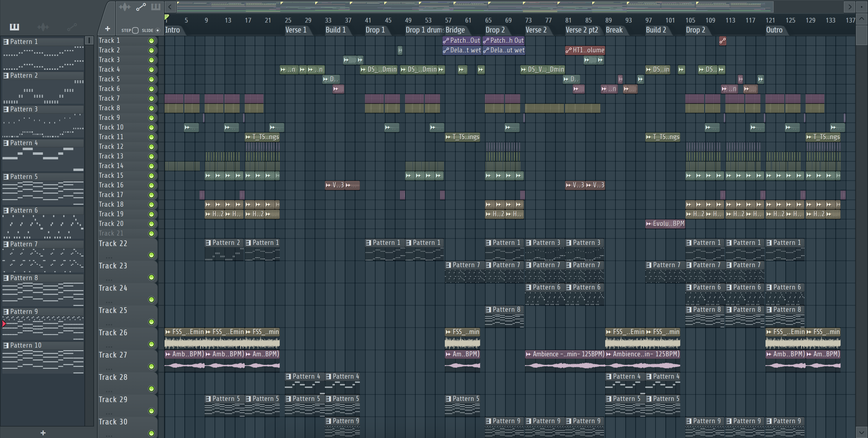Select the DS_V.._Dmin clip in Verse 2
The image size is (868, 438).
click(x=542, y=69)
